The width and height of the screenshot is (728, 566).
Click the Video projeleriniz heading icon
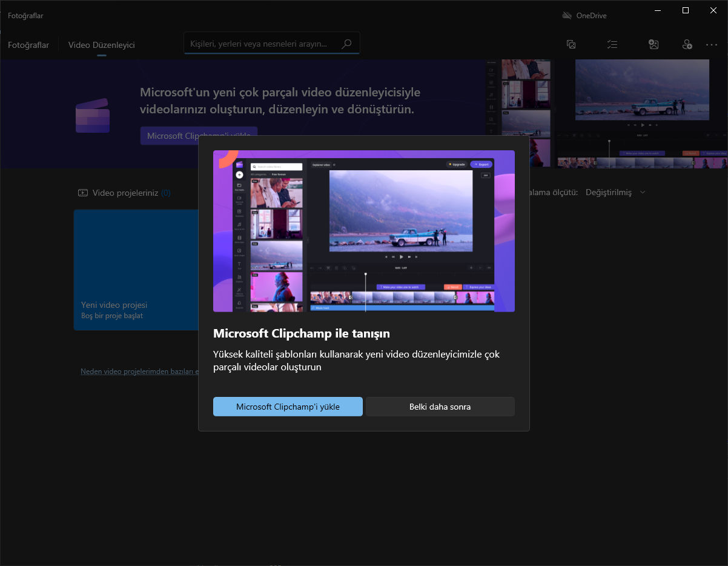coord(83,193)
